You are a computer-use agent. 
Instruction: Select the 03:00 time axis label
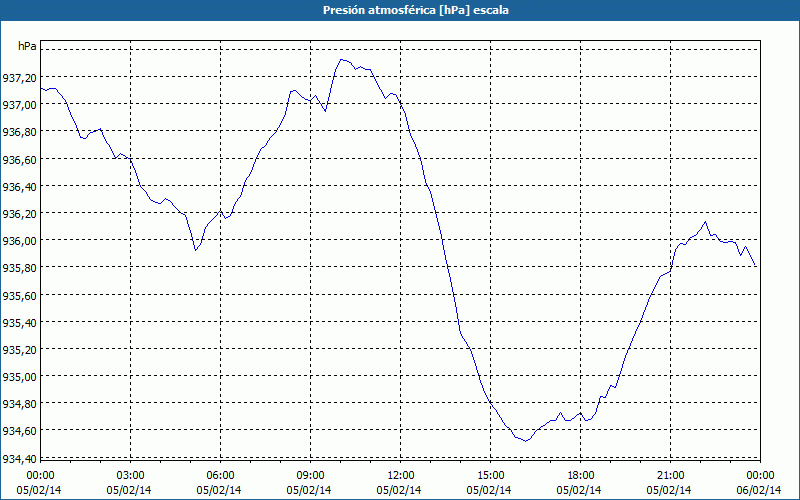point(130,476)
